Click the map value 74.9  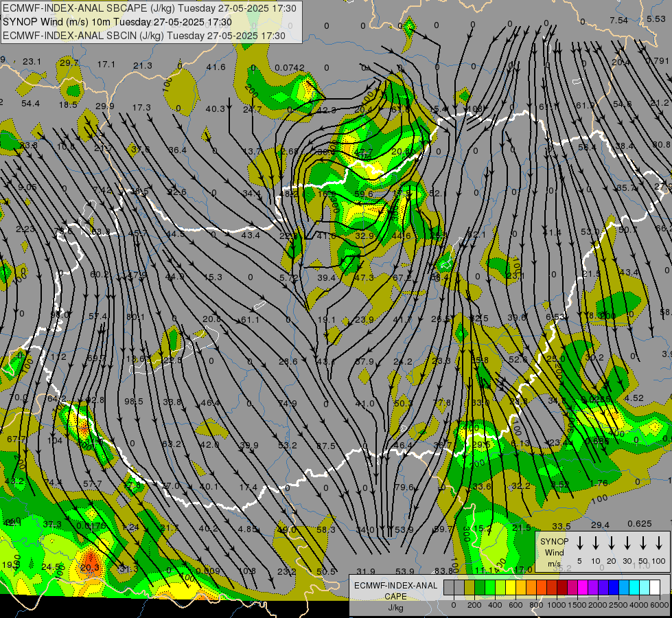point(288,403)
